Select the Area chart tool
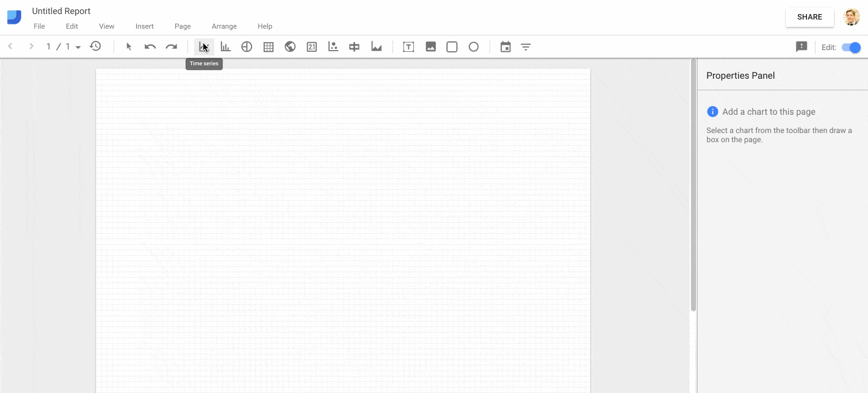868x393 pixels. (x=376, y=46)
